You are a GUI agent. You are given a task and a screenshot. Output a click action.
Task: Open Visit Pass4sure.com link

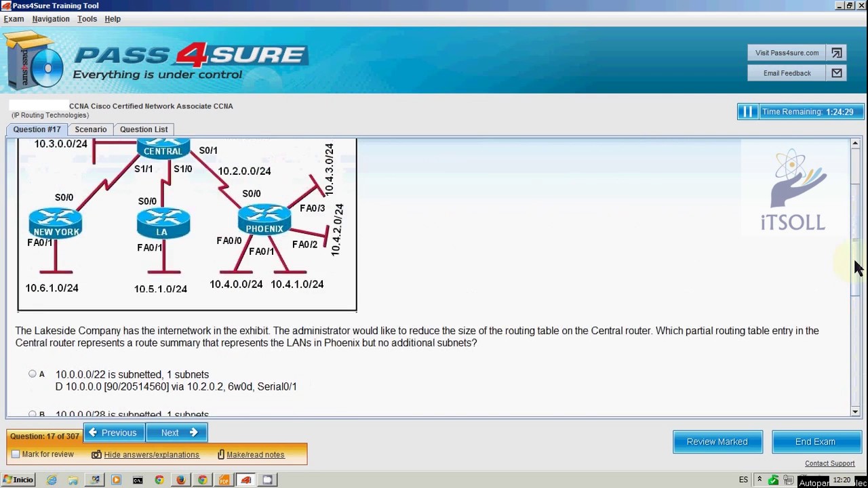tap(787, 53)
